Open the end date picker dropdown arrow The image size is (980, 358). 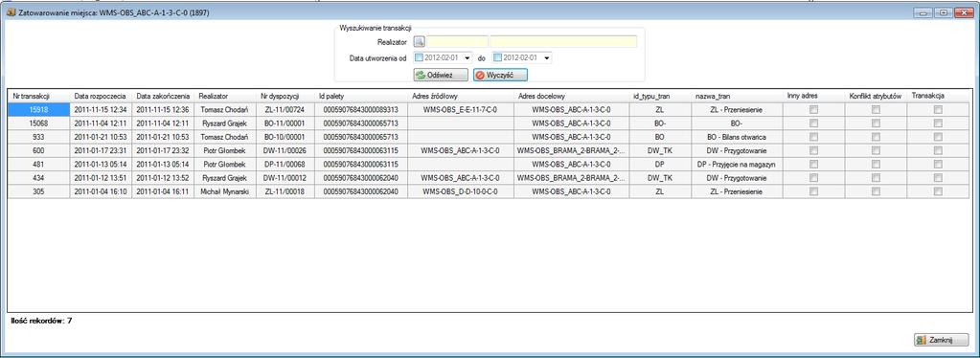(546, 58)
